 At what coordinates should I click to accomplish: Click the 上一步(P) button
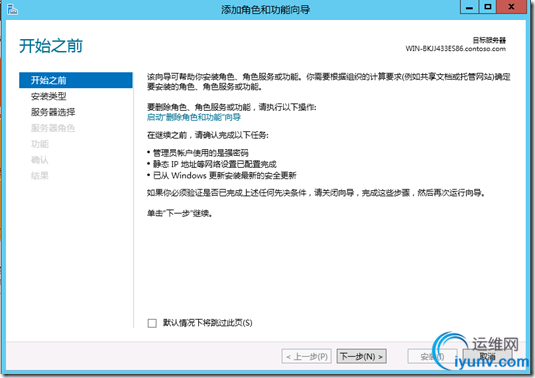pos(306,357)
